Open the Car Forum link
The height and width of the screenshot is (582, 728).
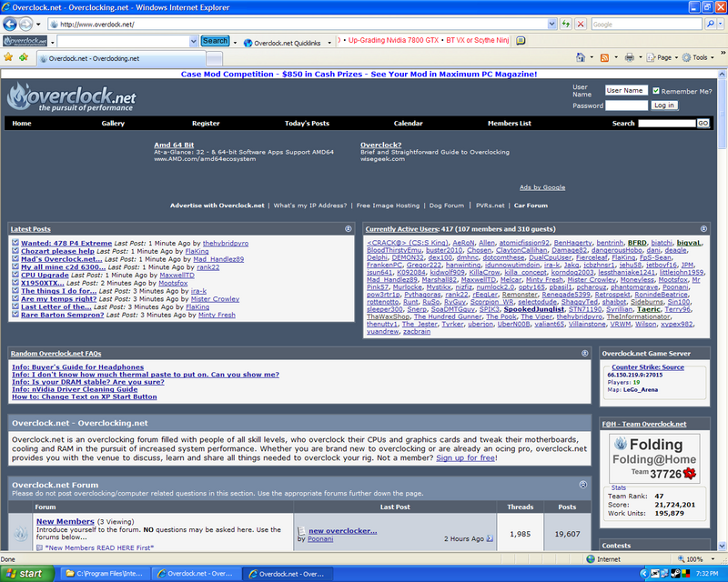click(x=531, y=206)
